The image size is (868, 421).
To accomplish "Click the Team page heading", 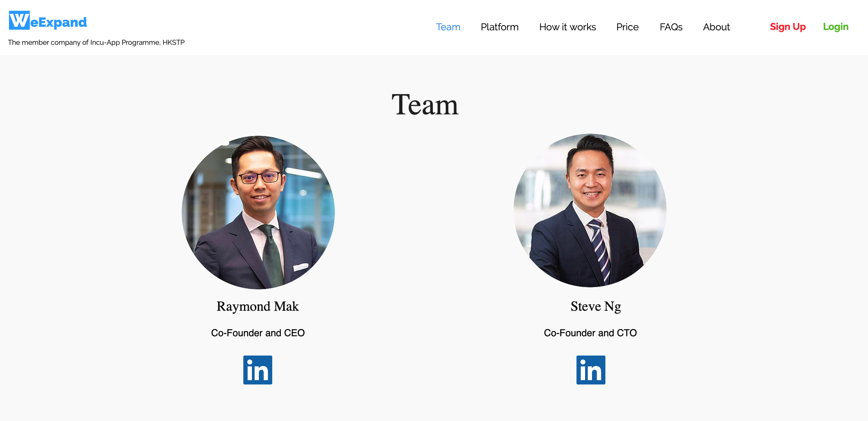I will tap(425, 105).
